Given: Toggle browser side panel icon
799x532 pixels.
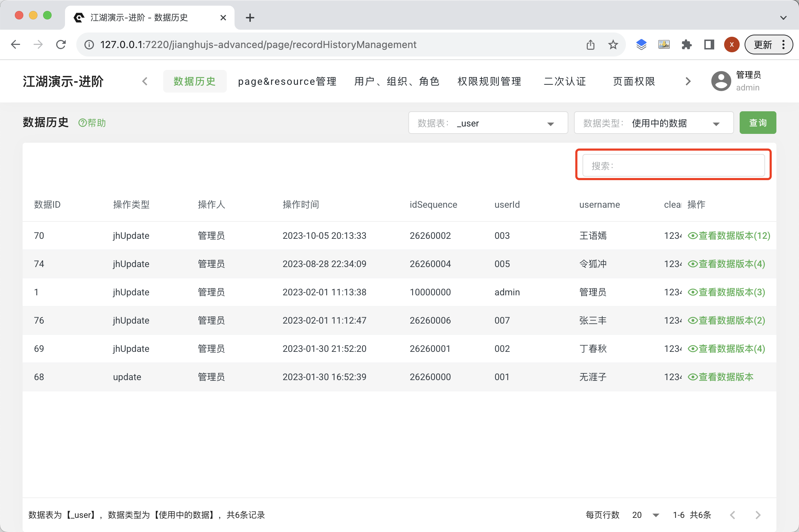Looking at the screenshot, I should [709, 45].
